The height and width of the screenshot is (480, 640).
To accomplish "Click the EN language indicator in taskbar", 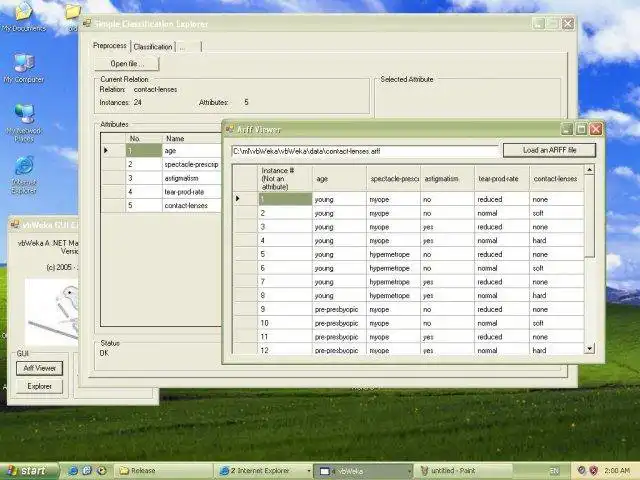I will tap(554, 471).
